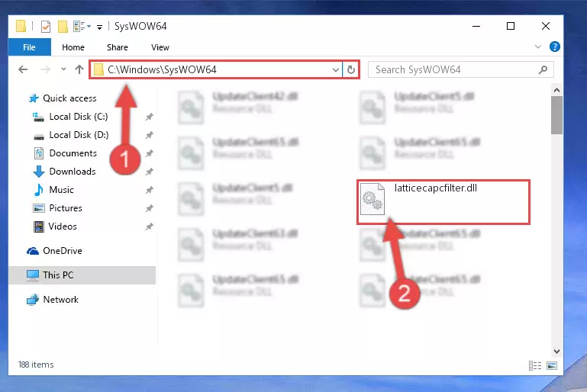Image resolution: width=587 pixels, height=392 pixels.
Task: Expand the address bar history dropdown
Action: coord(335,70)
